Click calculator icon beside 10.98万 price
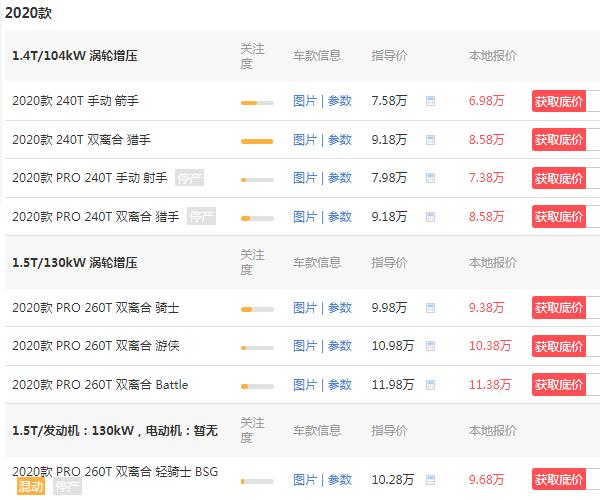Screen dimensions: 600x500 point(430,346)
